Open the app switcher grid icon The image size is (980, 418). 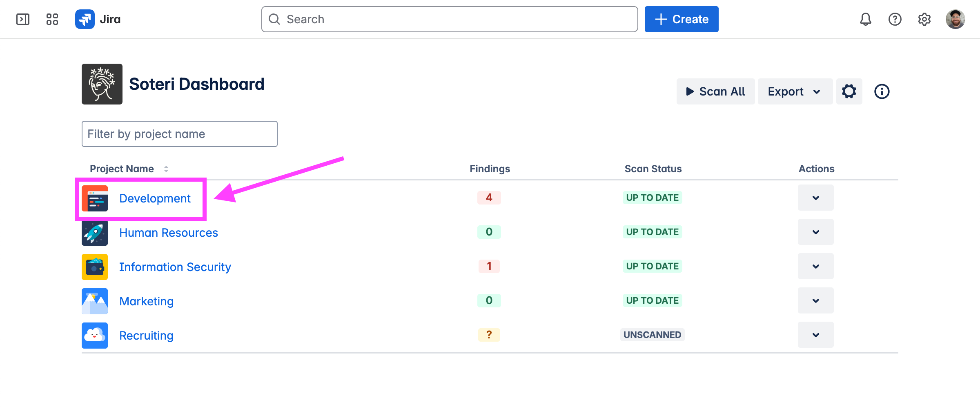coord(52,19)
